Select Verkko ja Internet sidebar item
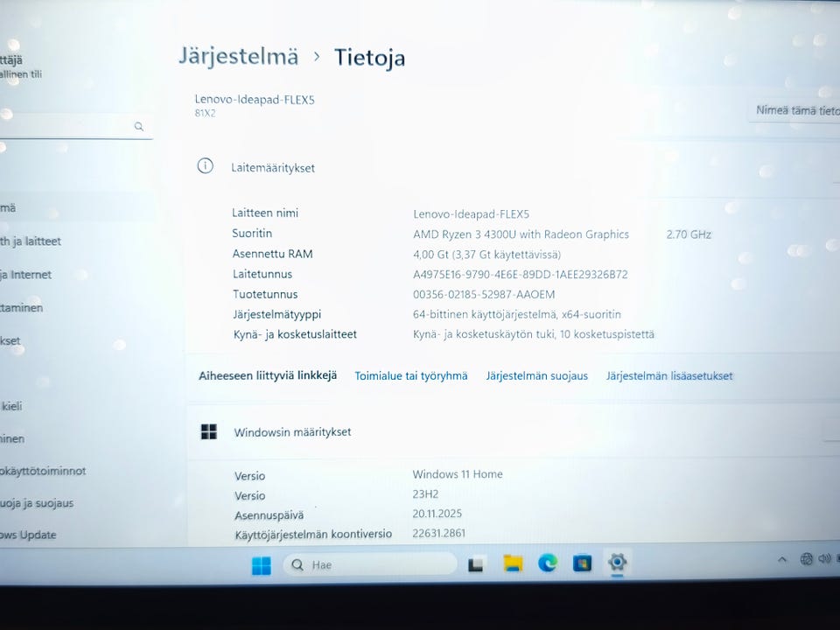 pyautogui.click(x=25, y=275)
